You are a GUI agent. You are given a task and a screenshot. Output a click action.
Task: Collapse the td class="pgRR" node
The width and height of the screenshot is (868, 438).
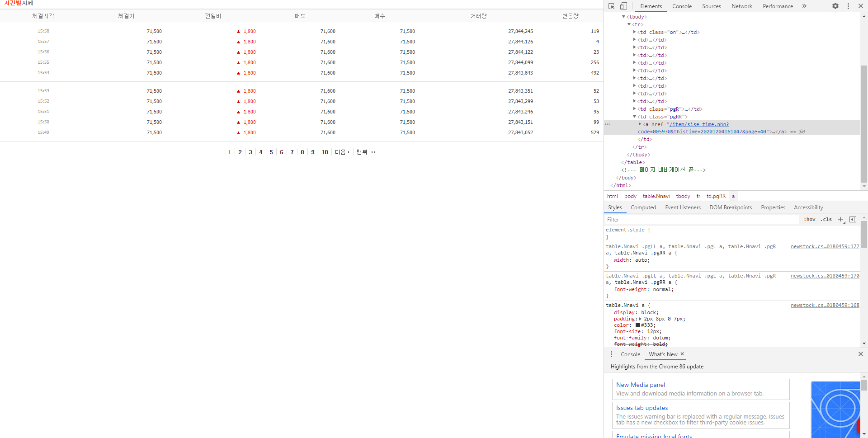[634, 117]
